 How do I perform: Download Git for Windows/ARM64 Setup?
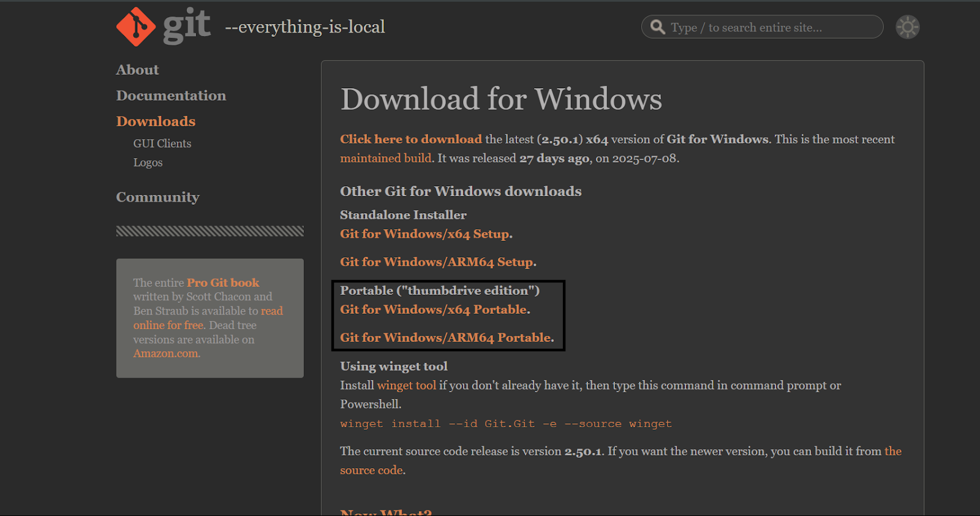[437, 262]
